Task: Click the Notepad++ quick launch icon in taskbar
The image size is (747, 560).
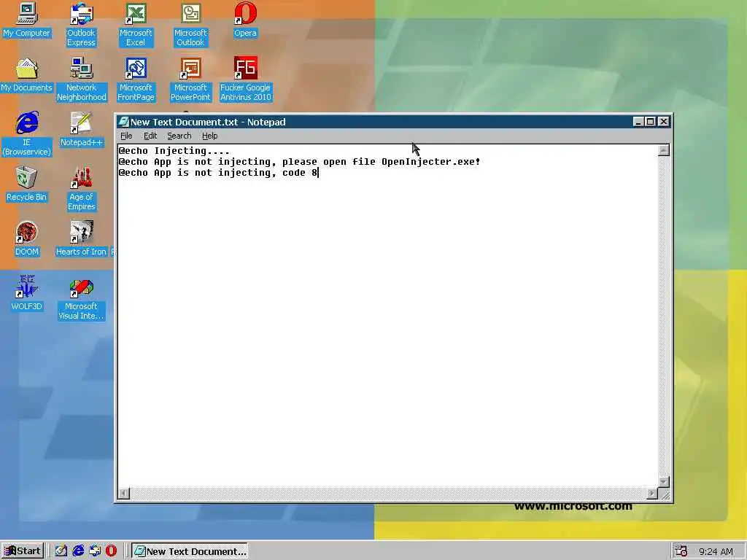Action: point(61,551)
